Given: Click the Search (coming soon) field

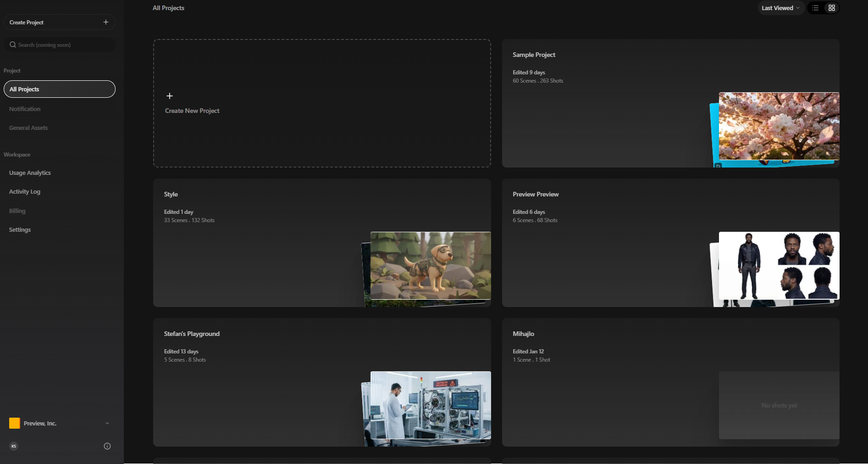Looking at the screenshot, I should 59,45.
